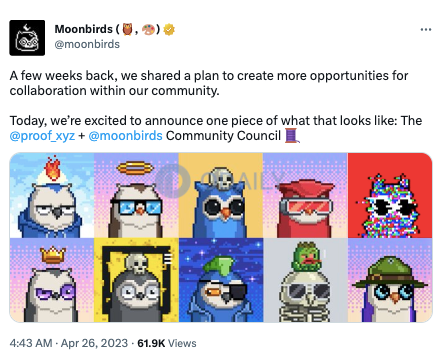Viewport: 441px width, 363px height.
Task: Open the ranger hat owl image
Action: (390, 280)
